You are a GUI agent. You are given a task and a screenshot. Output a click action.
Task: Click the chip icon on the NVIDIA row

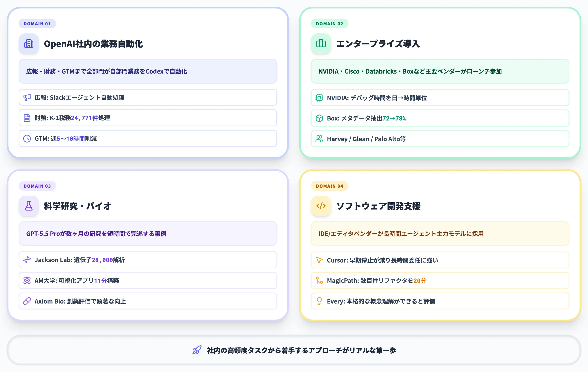click(319, 98)
